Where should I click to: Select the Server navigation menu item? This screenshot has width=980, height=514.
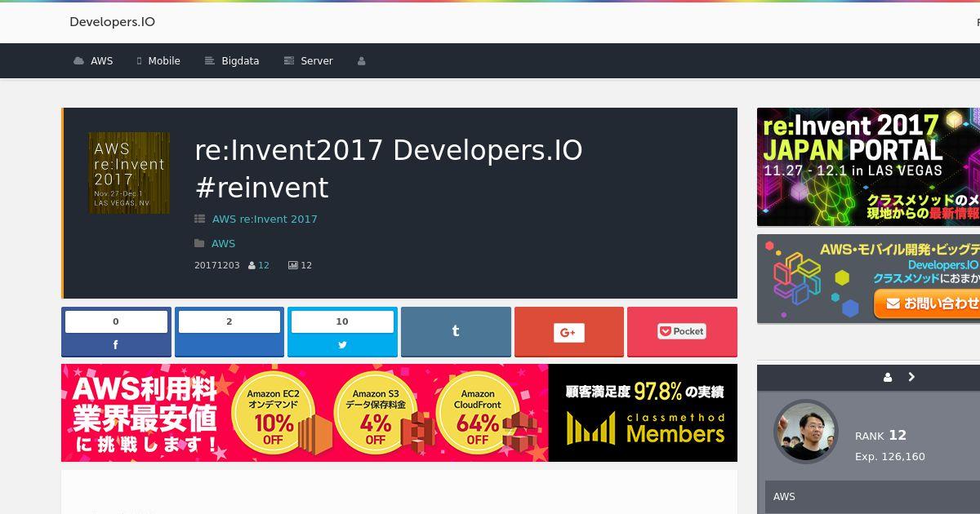point(308,61)
